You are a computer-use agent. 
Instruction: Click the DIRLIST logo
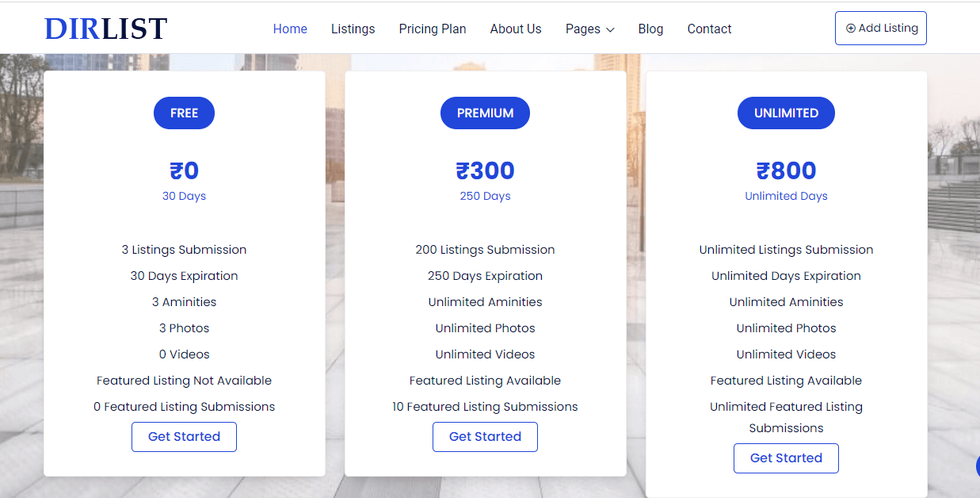[106, 27]
